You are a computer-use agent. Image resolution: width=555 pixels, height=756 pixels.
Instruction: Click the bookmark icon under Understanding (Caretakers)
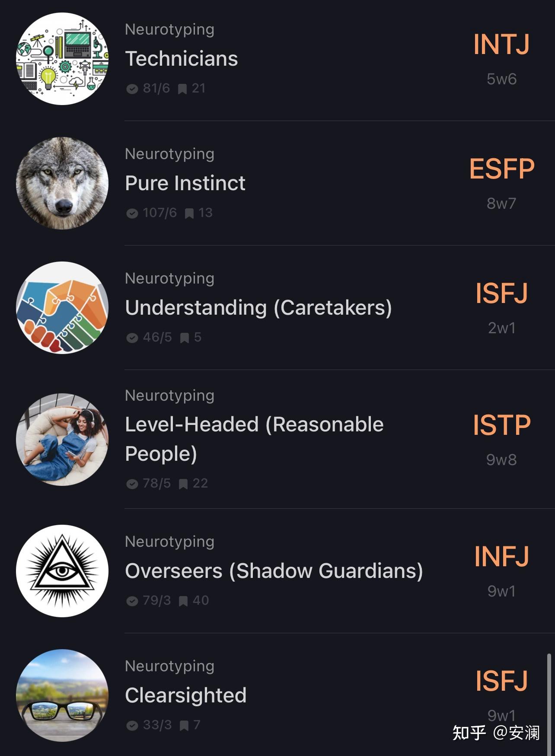click(185, 338)
